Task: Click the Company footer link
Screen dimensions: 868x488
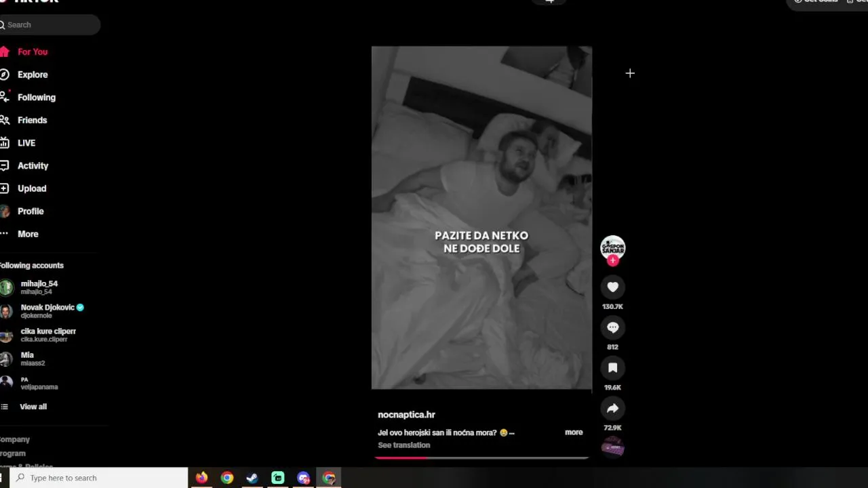Action: (x=15, y=439)
